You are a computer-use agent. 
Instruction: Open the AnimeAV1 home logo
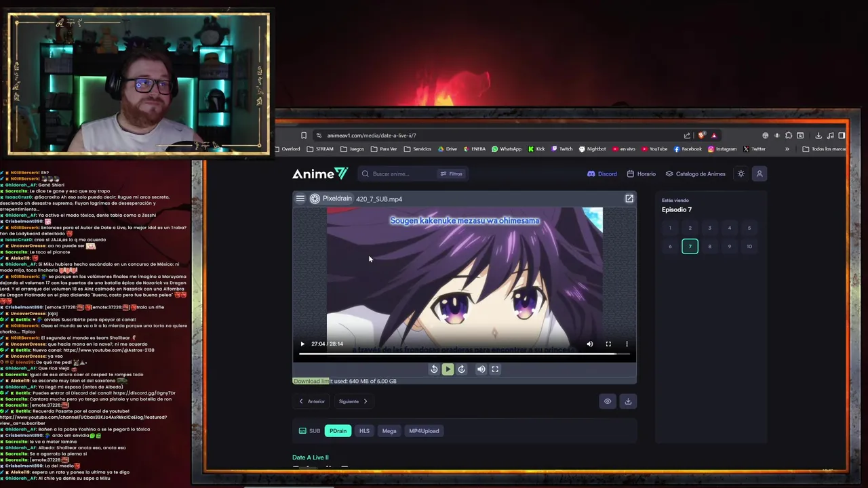click(320, 174)
